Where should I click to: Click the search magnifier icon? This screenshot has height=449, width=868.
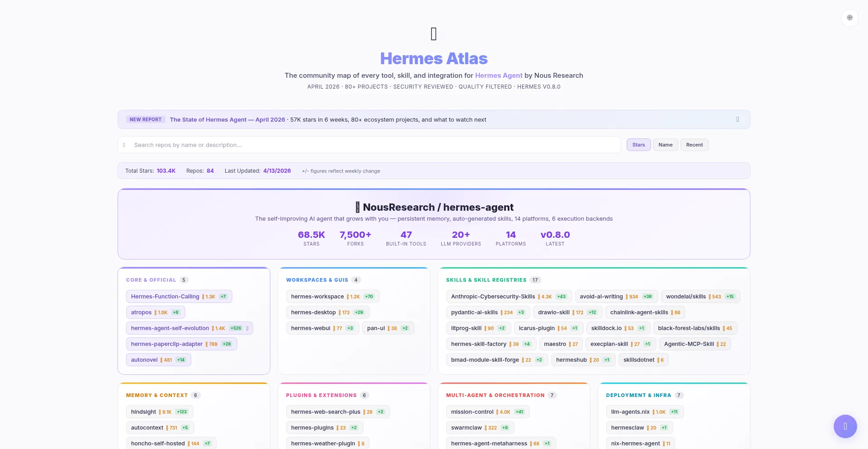click(x=124, y=145)
